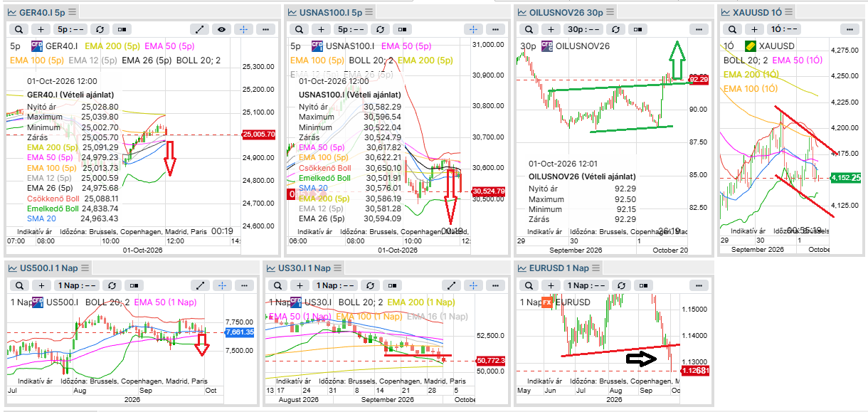Click plus button in EURUSD chart
This screenshot has height=412, width=868.
point(549,285)
